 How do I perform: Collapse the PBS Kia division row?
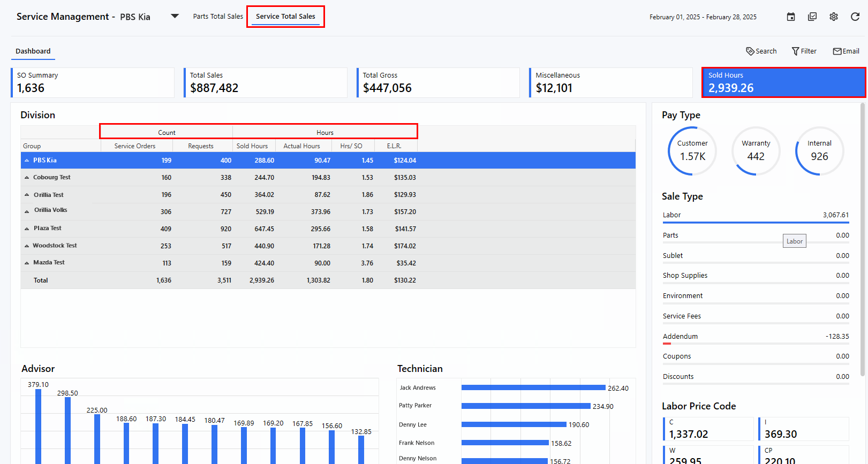27,161
